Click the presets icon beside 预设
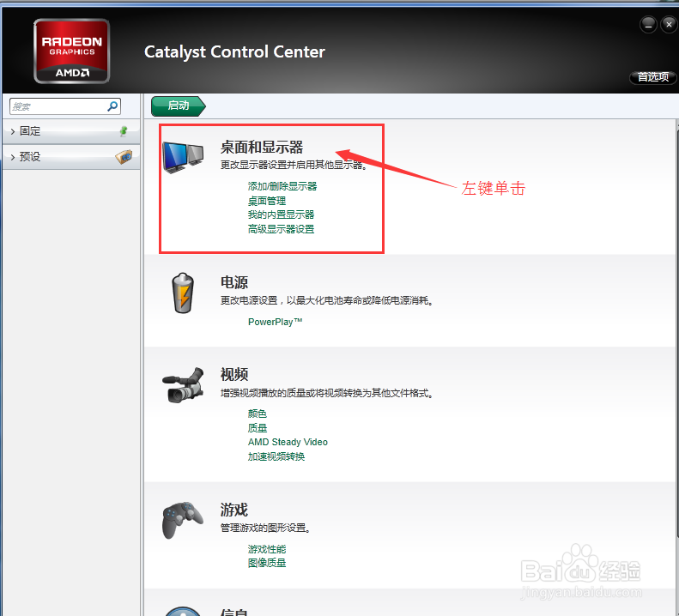 pos(124,156)
